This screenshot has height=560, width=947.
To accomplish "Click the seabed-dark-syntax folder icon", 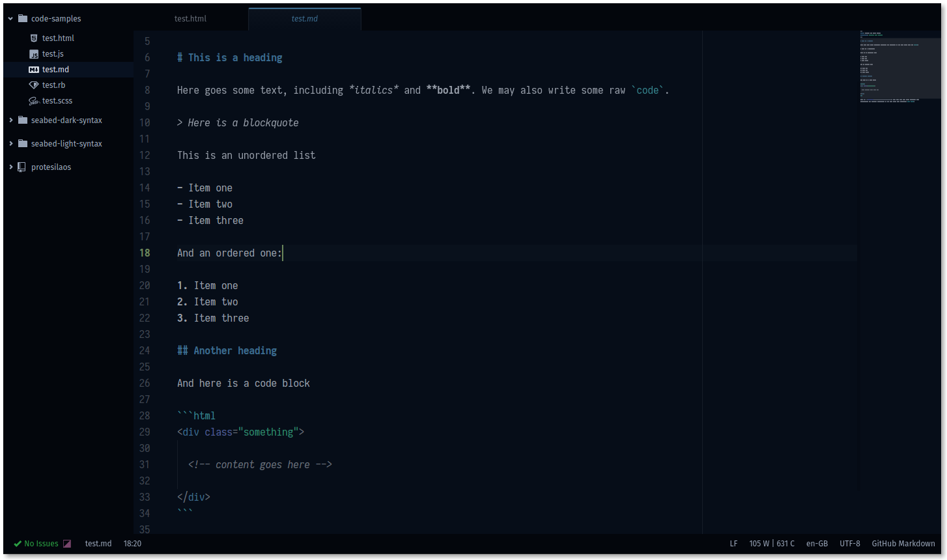I will [23, 120].
